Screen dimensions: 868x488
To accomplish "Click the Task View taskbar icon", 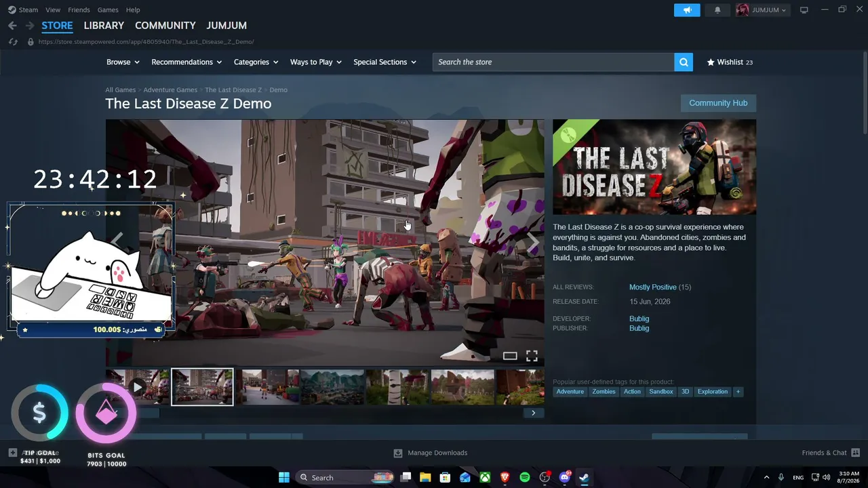I will coord(406,477).
